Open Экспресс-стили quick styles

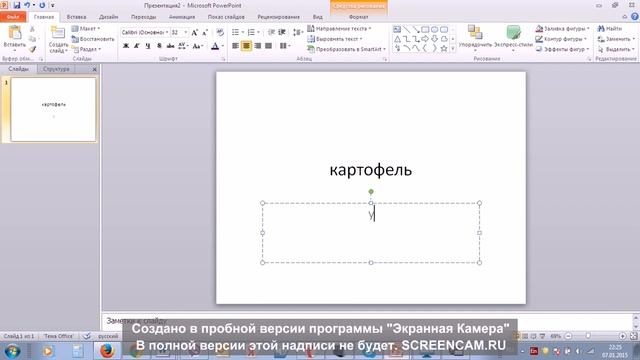coord(513,38)
